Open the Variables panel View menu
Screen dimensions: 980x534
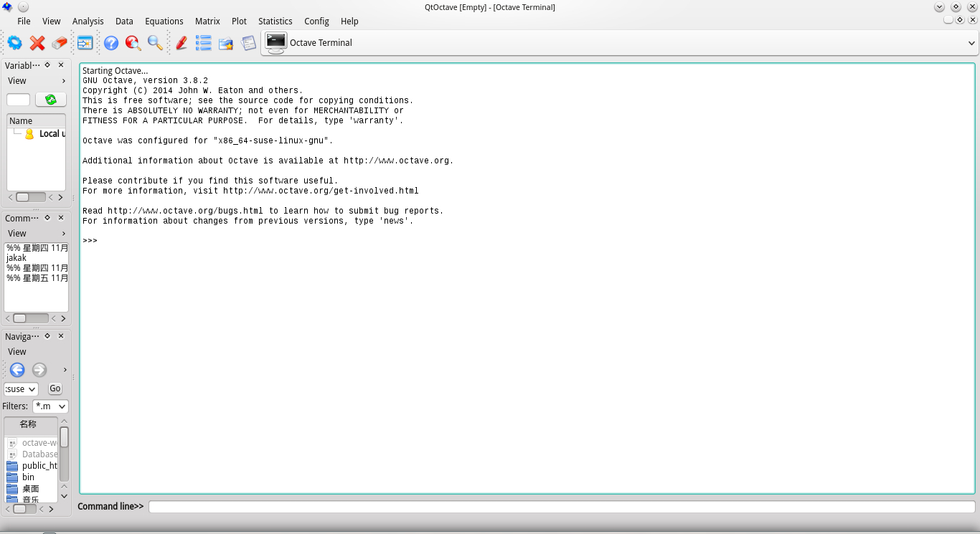point(17,81)
